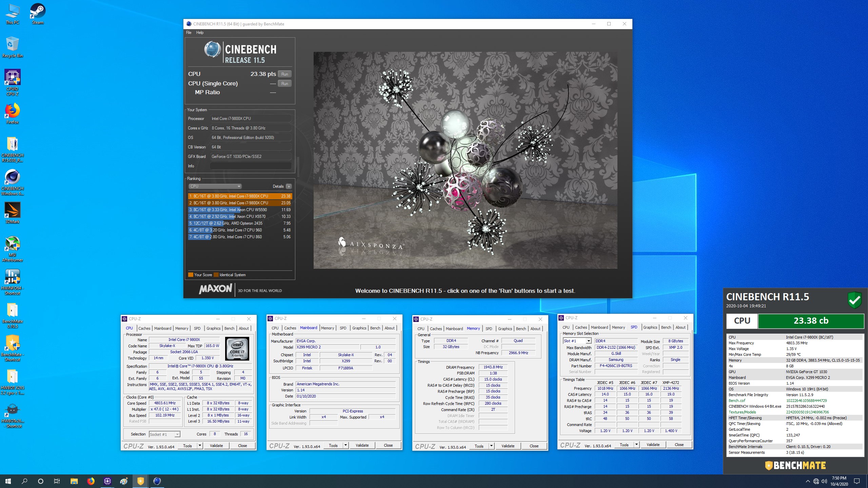
Task: Open the MSI Afterburner desktop icon
Action: click(13, 249)
